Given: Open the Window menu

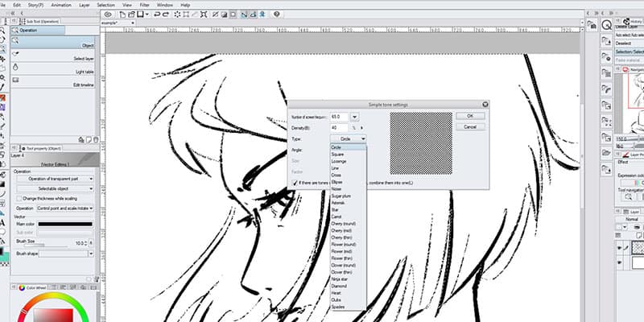Looking at the screenshot, I should click(x=165, y=5).
